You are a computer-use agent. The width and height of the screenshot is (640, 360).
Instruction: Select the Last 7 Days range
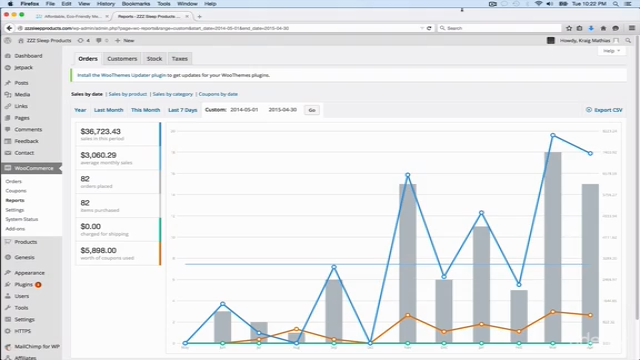click(x=182, y=110)
